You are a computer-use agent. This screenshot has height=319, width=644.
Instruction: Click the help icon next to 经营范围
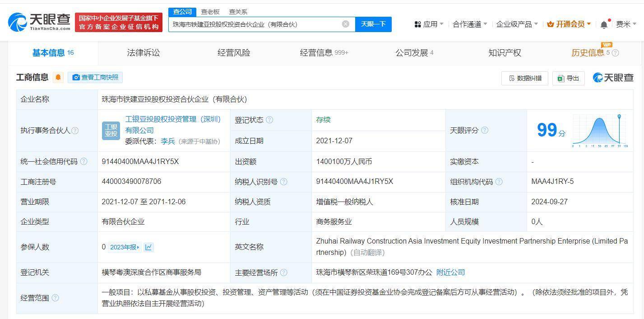tap(55, 298)
